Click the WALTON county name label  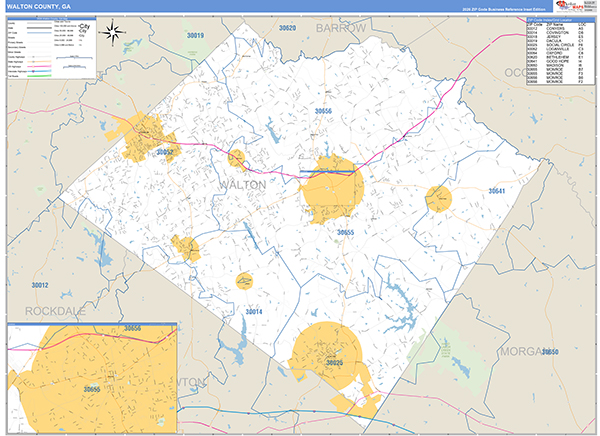pyautogui.click(x=243, y=185)
